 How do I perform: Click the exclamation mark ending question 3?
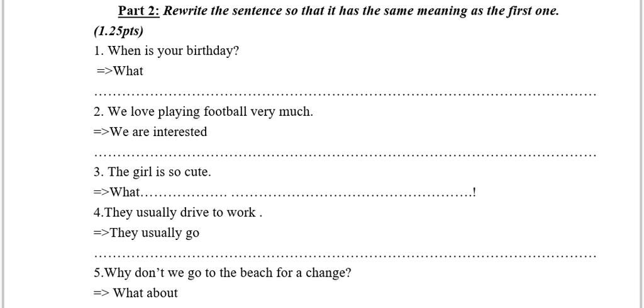(474, 191)
